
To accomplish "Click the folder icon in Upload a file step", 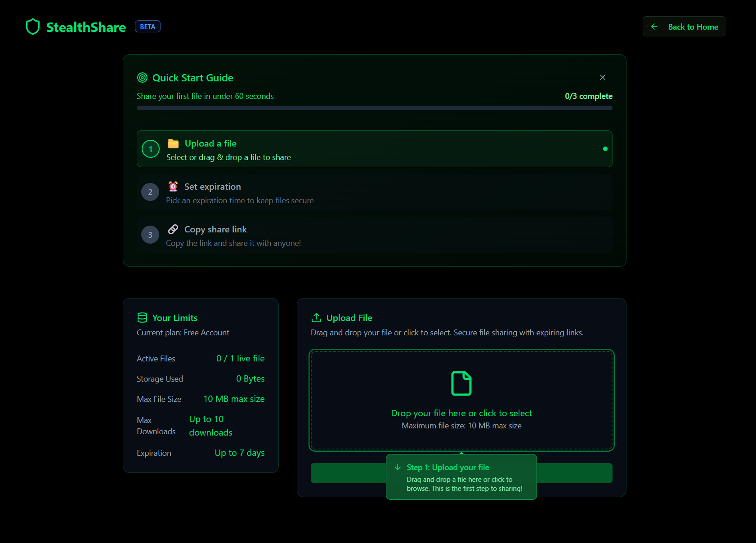I will pyautogui.click(x=173, y=143).
